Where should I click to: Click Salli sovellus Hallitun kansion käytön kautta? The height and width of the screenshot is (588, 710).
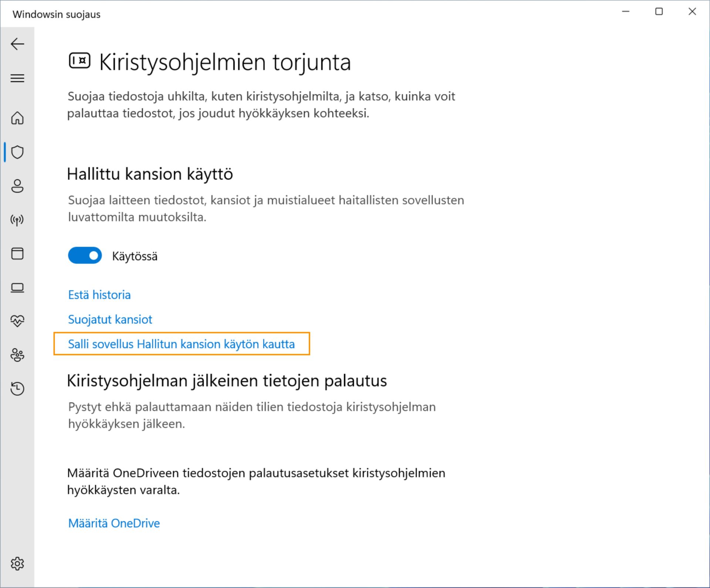[182, 344]
